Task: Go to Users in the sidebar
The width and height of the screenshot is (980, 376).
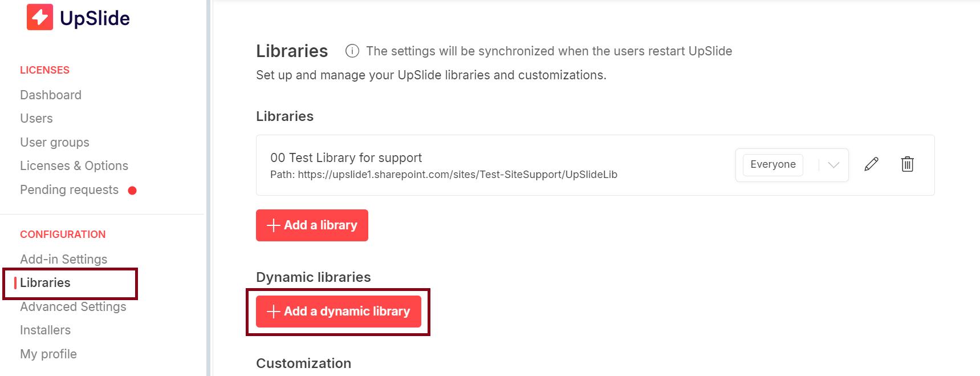Action: pos(36,118)
